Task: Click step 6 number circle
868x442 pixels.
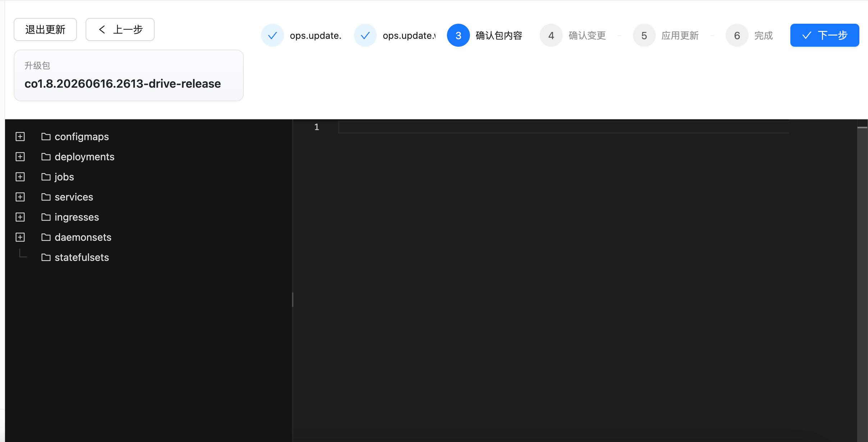Action: [x=737, y=35]
